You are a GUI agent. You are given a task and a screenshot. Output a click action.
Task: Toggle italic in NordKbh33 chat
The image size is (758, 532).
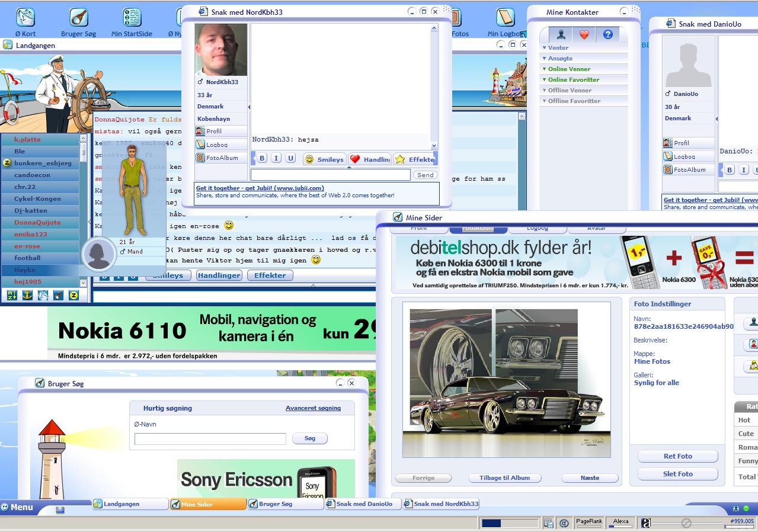pos(276,158)
